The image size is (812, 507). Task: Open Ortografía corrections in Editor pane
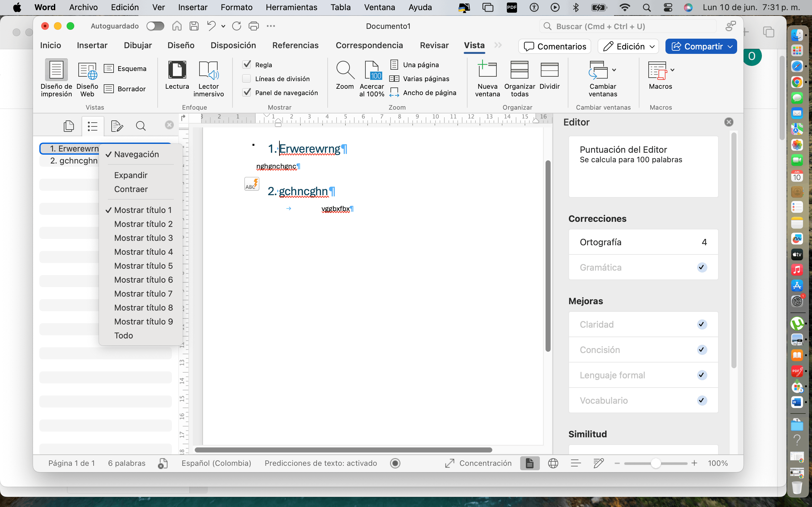(643, 242)
